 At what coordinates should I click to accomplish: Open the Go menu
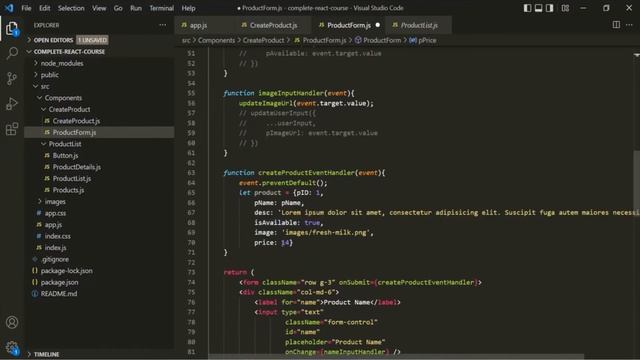pos(118,8)
